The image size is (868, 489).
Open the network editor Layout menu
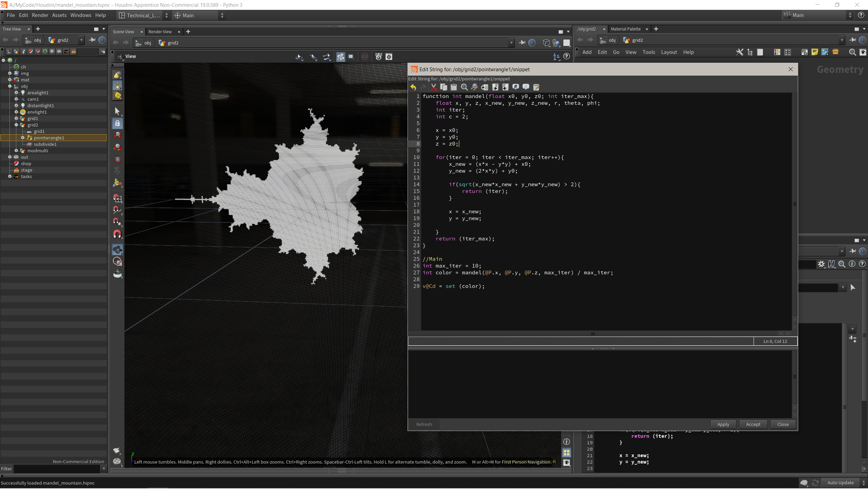(x=669, y=52)
